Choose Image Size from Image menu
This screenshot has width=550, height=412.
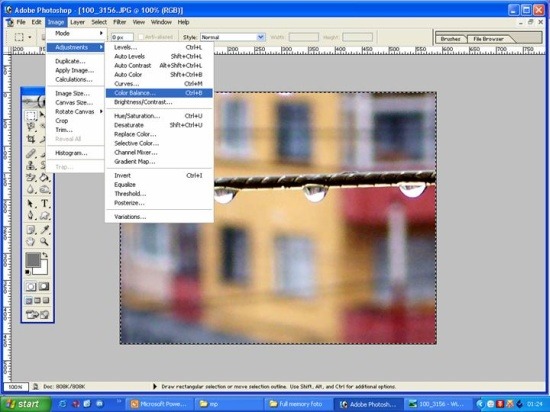click(75, 93)
